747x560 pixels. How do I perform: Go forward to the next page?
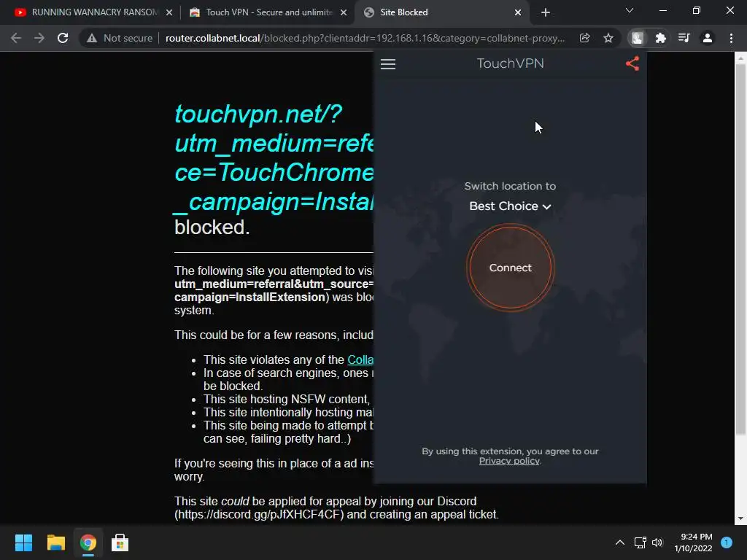click(39, 38)
